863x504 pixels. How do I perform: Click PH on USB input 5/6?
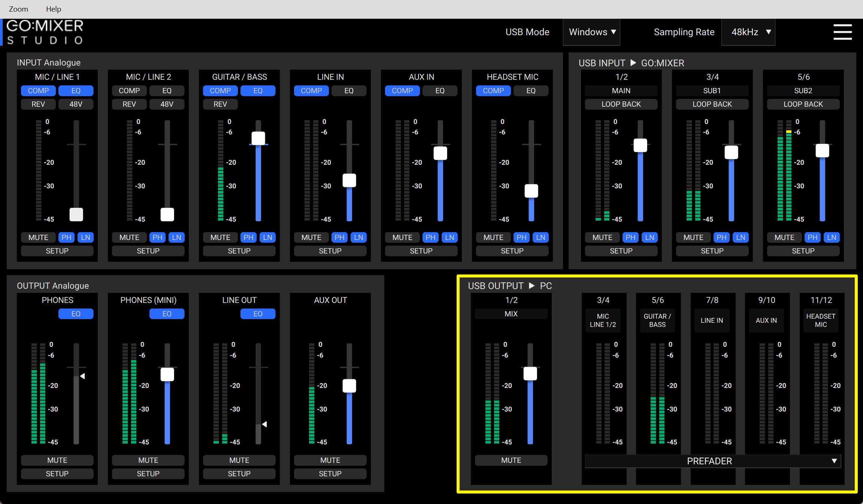coord(812,237)
